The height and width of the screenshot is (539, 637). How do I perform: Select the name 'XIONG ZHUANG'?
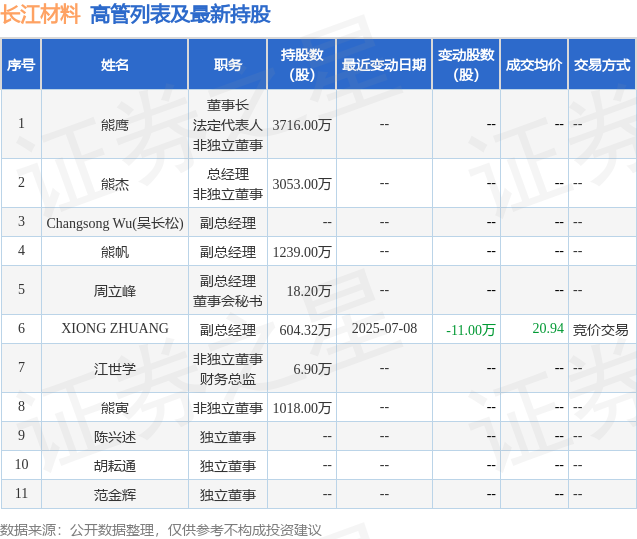click(x=115, y=328)
